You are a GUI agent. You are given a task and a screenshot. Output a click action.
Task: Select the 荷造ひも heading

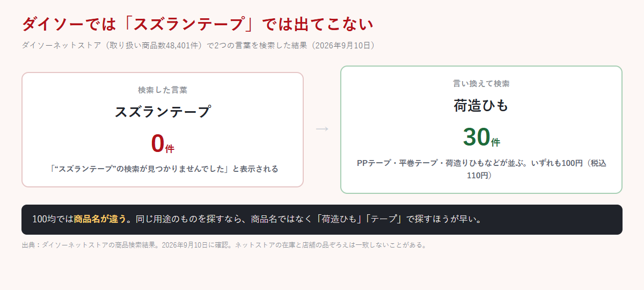pos(481,106)
